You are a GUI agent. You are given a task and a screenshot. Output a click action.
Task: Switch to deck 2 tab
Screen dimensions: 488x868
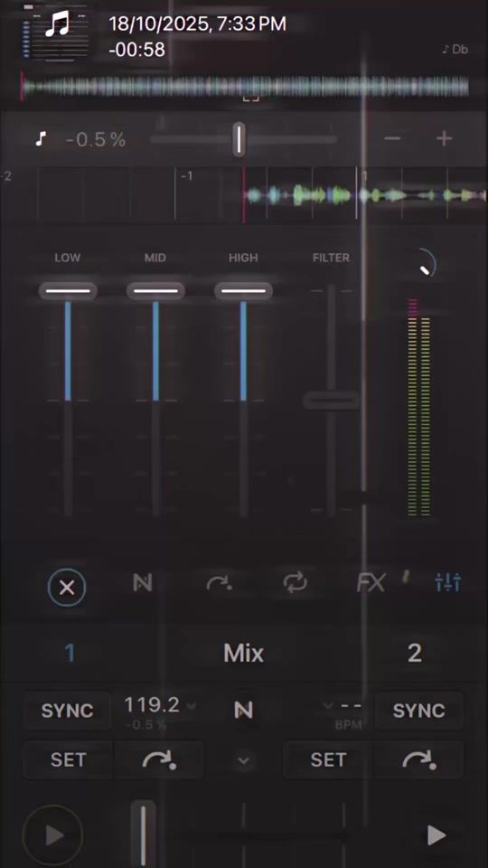coord(415,654)
